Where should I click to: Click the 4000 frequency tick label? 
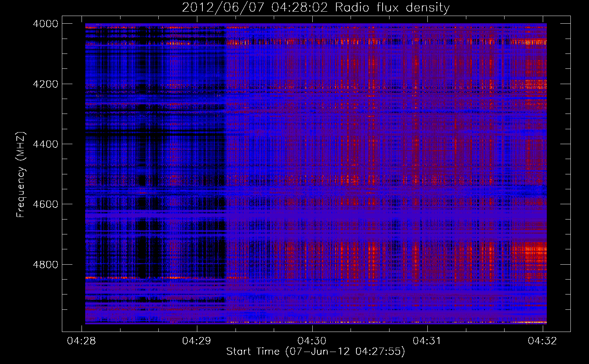[46, 24]
